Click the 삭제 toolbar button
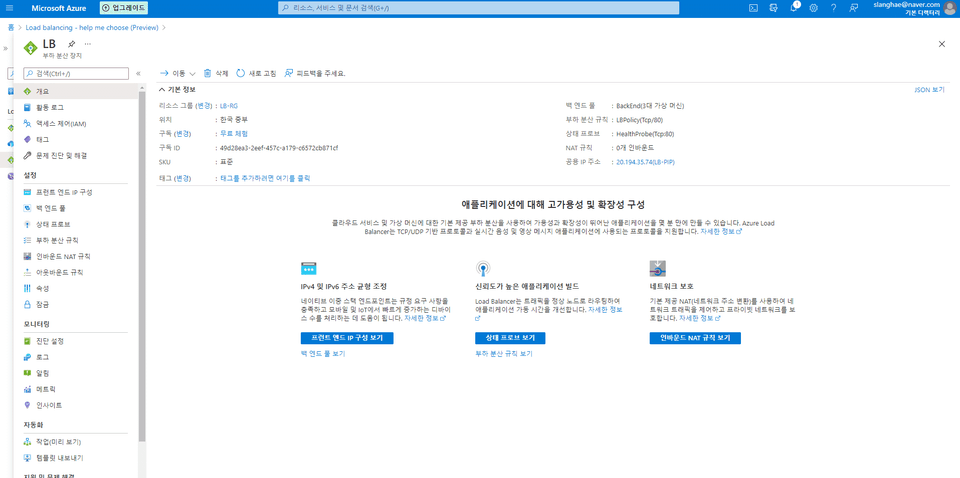Image resolution: width=960 pixels, height=478 pixels. 216,73
